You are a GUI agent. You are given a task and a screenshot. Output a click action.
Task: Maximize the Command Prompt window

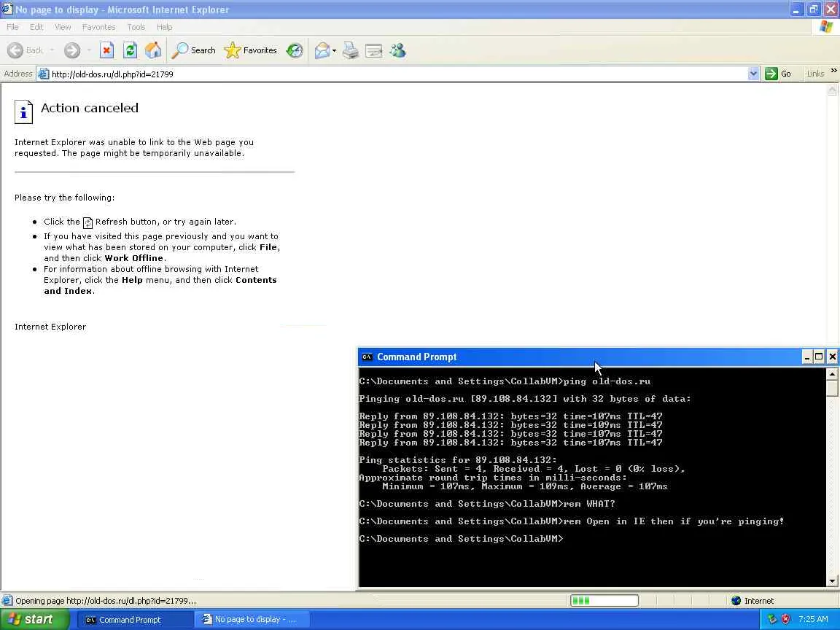click(x=819, y=357)
